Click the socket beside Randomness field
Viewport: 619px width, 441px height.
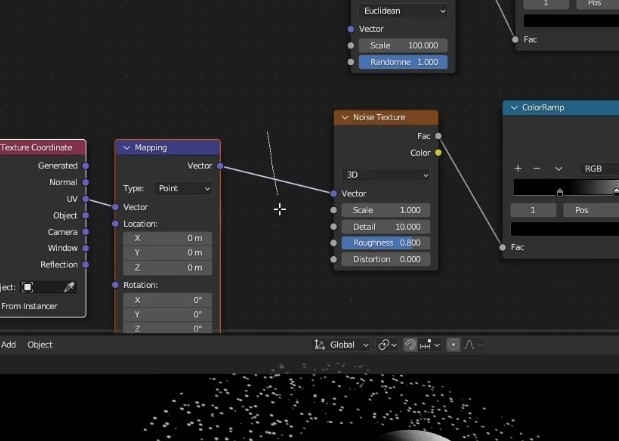point(351,62)
